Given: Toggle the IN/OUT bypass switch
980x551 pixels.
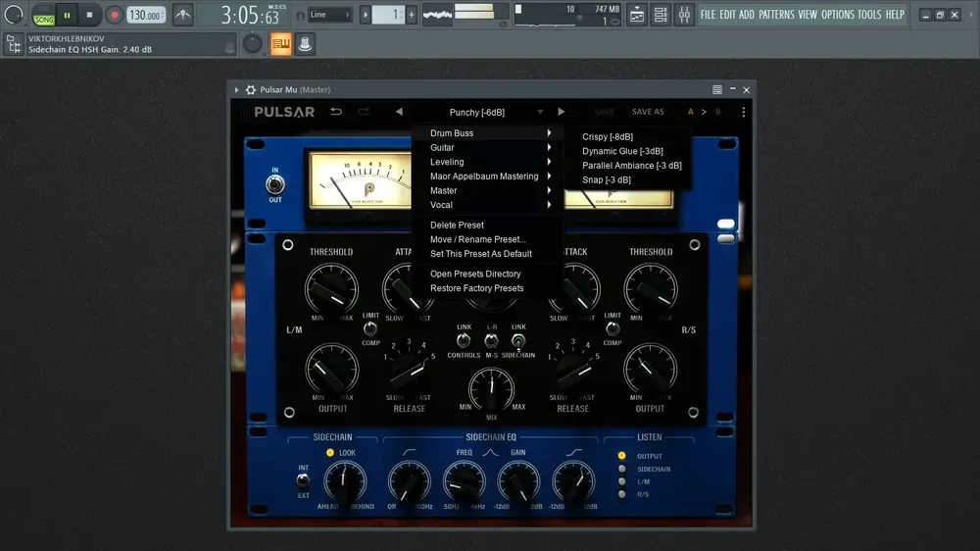Looking at the screenshot, I should (x=275, y=184).
